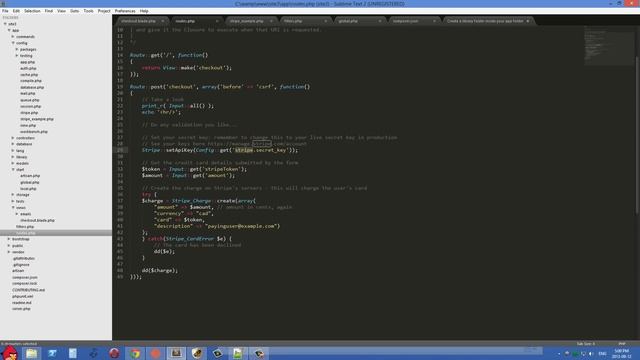640x360 pixels.
Task: Switch to the filters.php tab
Action: click(293, 21)
